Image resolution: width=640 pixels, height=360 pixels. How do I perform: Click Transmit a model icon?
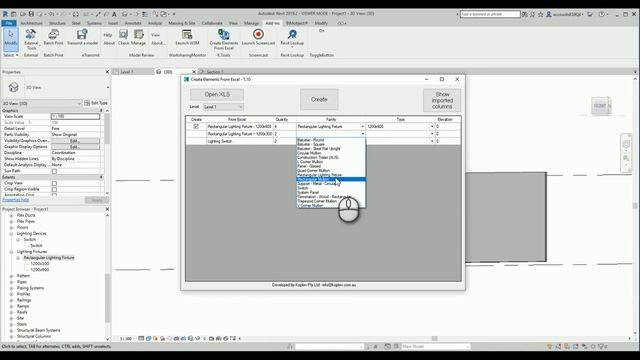(82, 37)
